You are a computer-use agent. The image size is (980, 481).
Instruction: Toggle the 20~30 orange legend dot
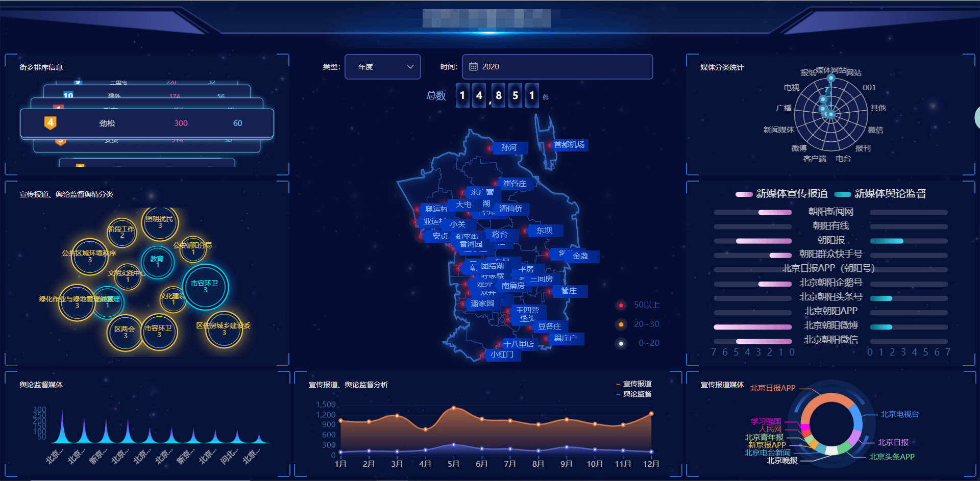(x=621, y=324)
